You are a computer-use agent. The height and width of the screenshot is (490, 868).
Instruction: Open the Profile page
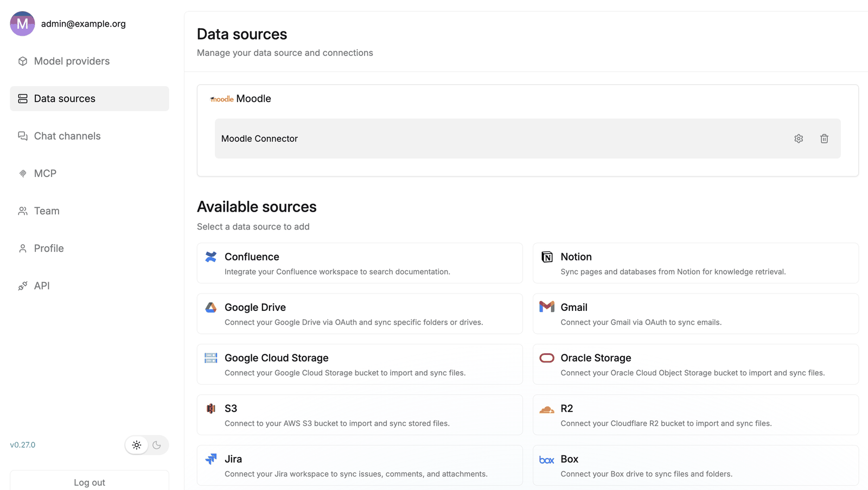tap(90, 249)
